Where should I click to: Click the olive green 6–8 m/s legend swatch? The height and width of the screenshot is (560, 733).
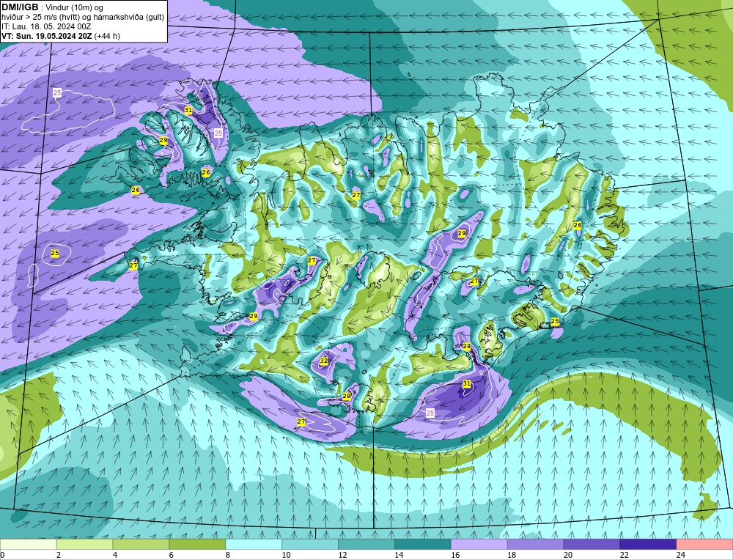(197, 545)
